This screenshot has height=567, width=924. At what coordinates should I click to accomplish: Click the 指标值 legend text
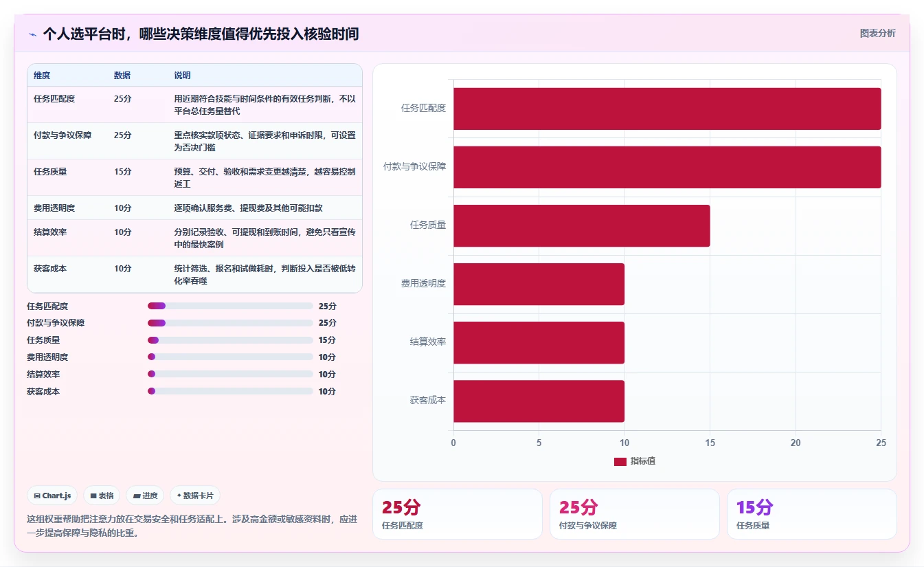643,461
